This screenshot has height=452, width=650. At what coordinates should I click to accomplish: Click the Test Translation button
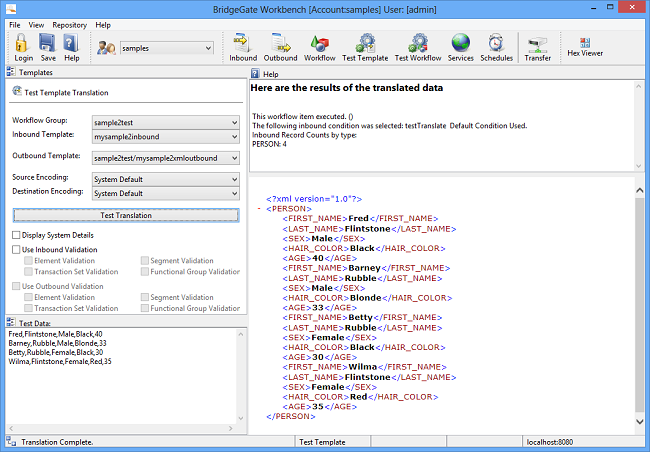point(126,215)
